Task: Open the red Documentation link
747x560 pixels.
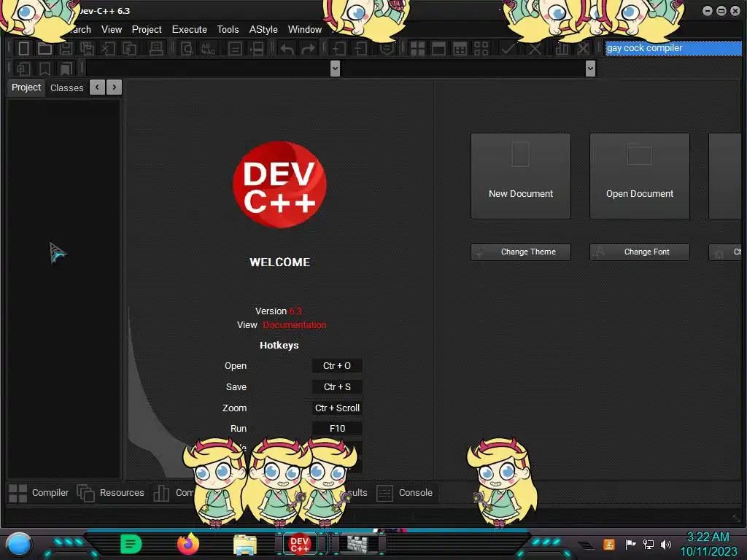Action: (x=295, y=324)
